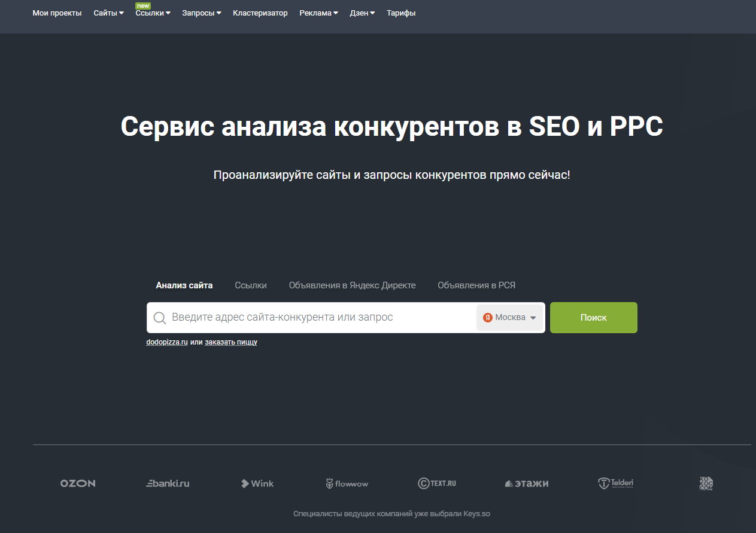Image resolution: width=756 pixels, height=533 pixels.
Task: Click the заказать пиццу example link
Action: [x=231, y=342]
